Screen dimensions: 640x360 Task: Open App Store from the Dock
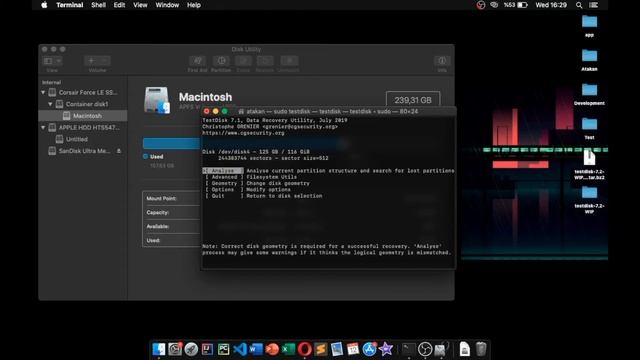coord(369,349)
